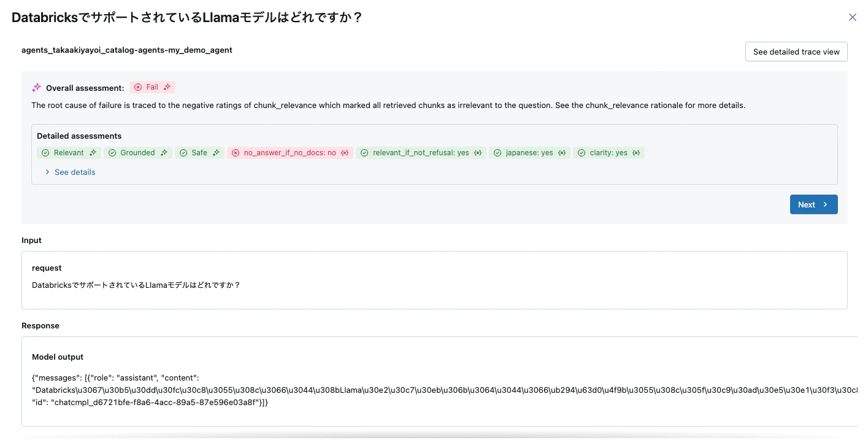868x445 pixels.
Task: Click the Model output JSON text
Action: tap(445, 390)
